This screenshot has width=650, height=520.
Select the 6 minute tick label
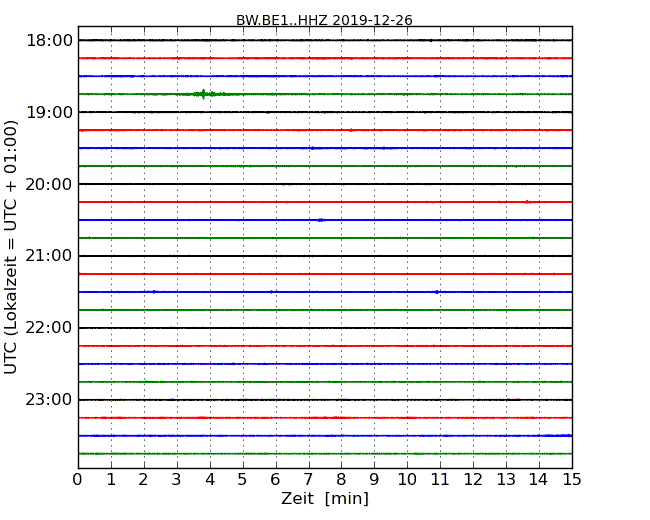coord(275,480)
